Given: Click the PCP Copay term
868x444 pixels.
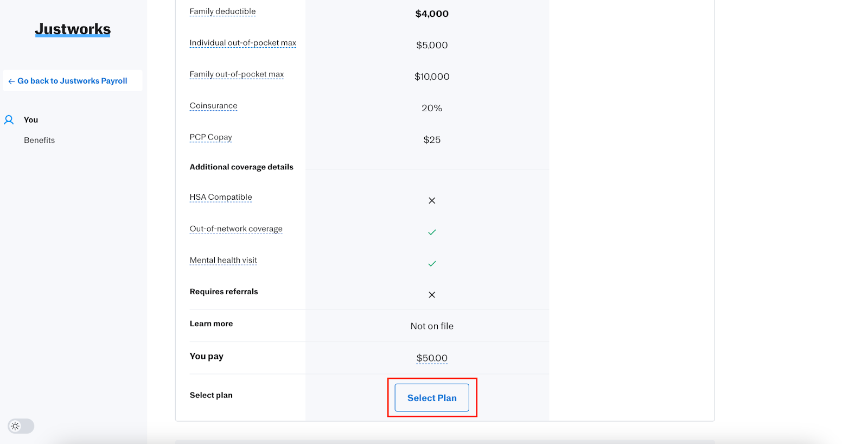Looking at the screenshot, I should pyautogui.click(x=210, y=137).
